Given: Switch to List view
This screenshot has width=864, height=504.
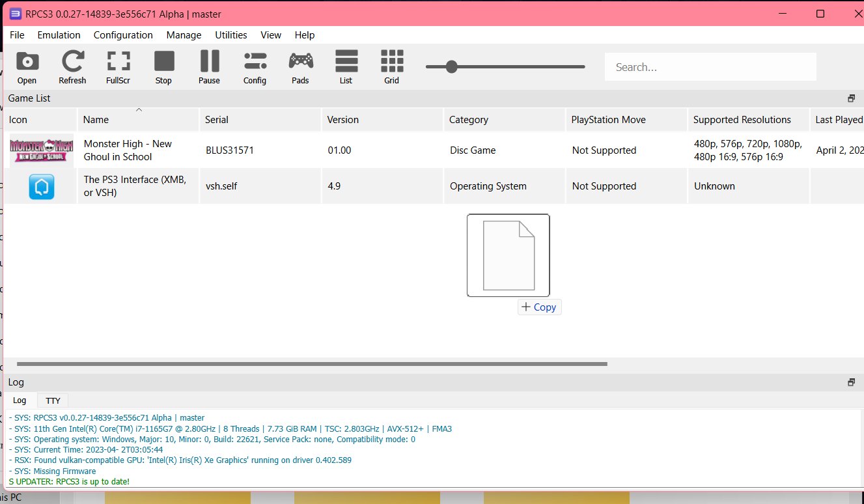Looking at the screenshot, I should [346, 65].
